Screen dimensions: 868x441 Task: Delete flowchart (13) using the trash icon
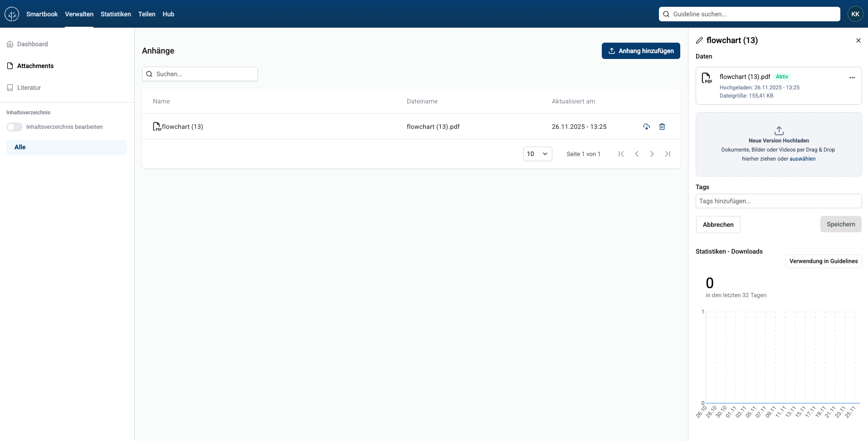(662, 127)
